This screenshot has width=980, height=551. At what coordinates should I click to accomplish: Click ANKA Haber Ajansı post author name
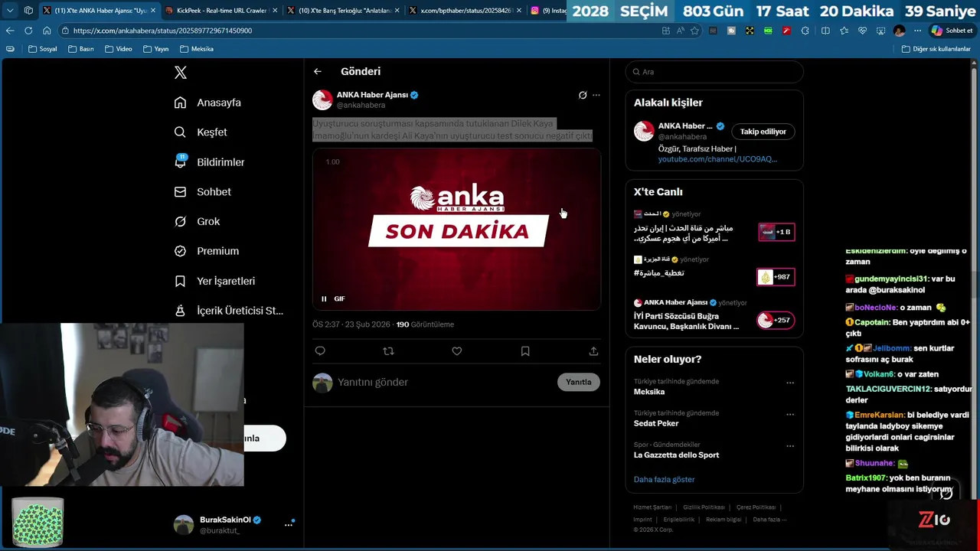(372, 95)
